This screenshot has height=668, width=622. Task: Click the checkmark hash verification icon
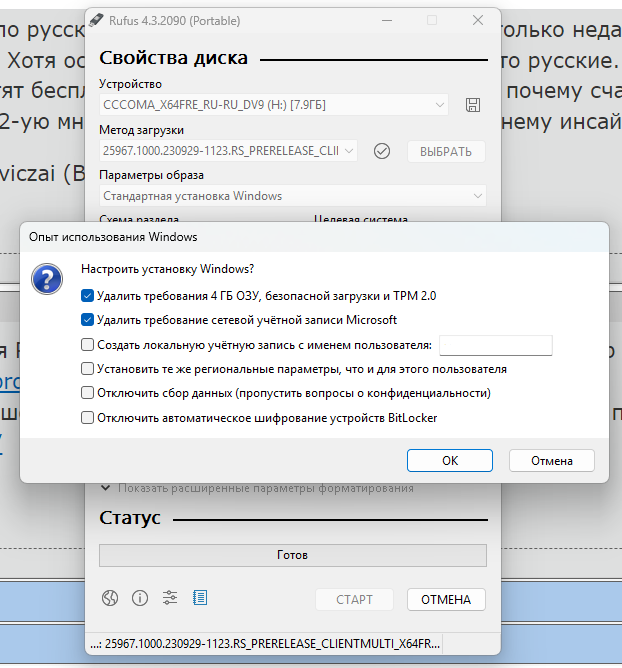(382, 151)
